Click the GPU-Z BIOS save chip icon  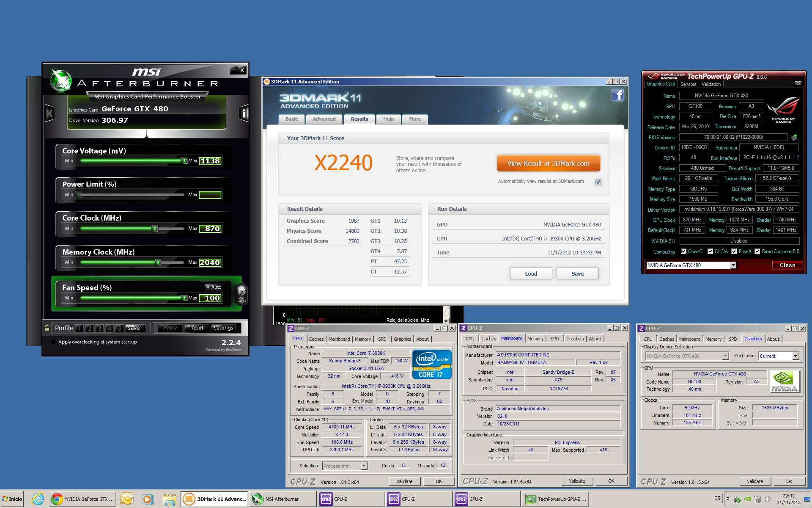click(794, 137)
